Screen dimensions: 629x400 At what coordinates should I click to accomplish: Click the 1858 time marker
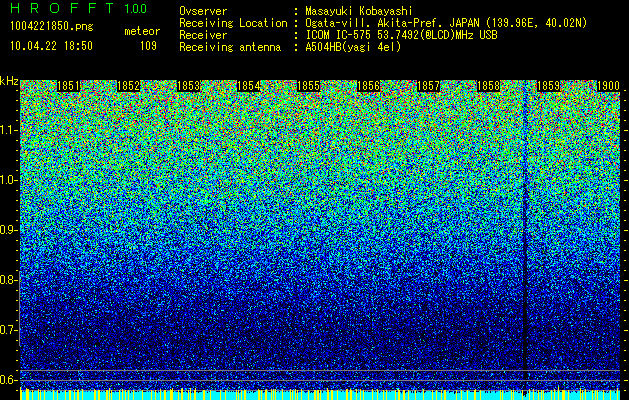point(489,86)
